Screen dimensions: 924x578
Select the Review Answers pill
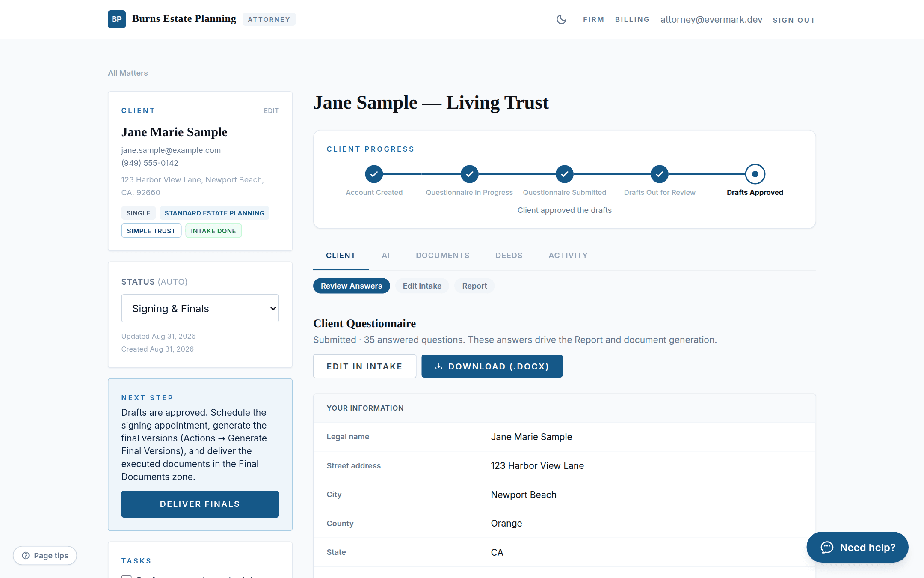pos(352,286)
